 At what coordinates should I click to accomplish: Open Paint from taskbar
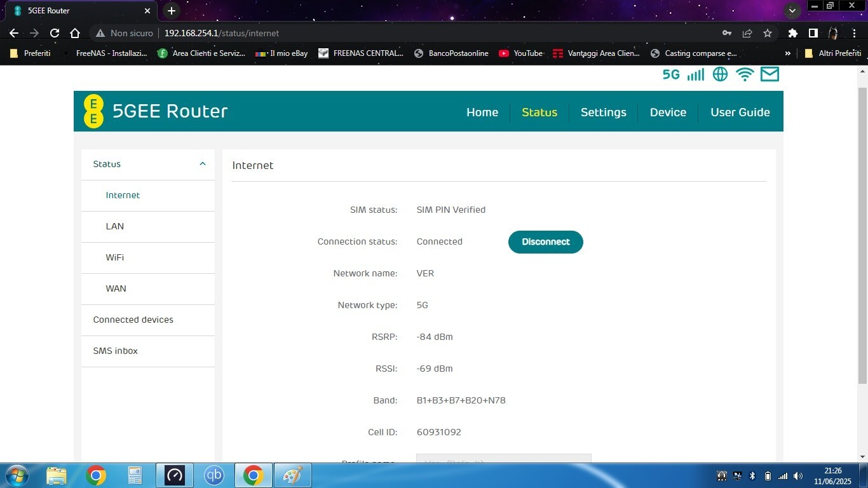pyautogui.click(x=292, y=475)
